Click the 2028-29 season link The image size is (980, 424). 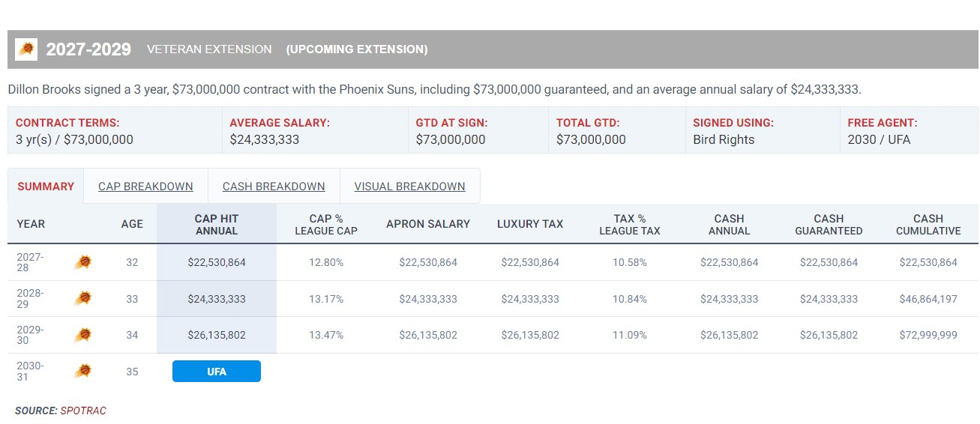(x=30, y=298)
